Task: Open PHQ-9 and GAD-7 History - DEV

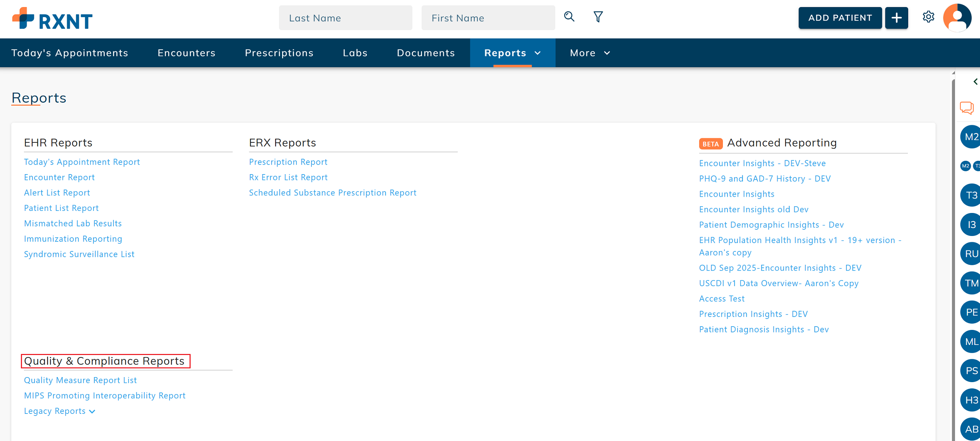Action: [x=765, y=179]
